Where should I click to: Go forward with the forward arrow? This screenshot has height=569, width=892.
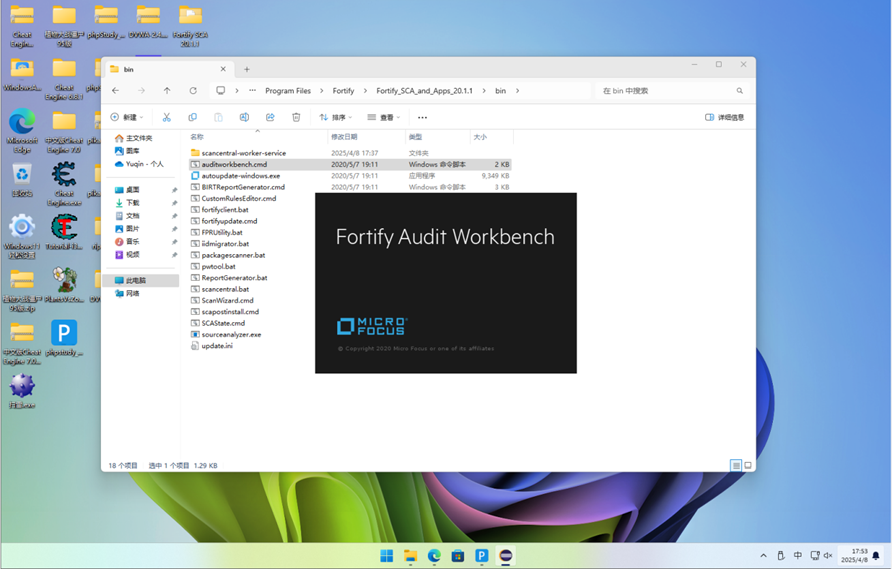[x=141, y=90]
